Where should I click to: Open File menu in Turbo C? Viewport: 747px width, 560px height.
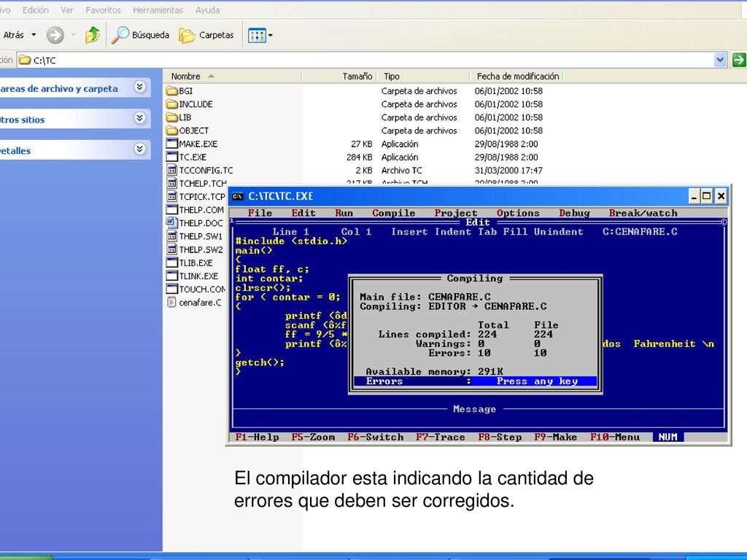pos(260,214)
